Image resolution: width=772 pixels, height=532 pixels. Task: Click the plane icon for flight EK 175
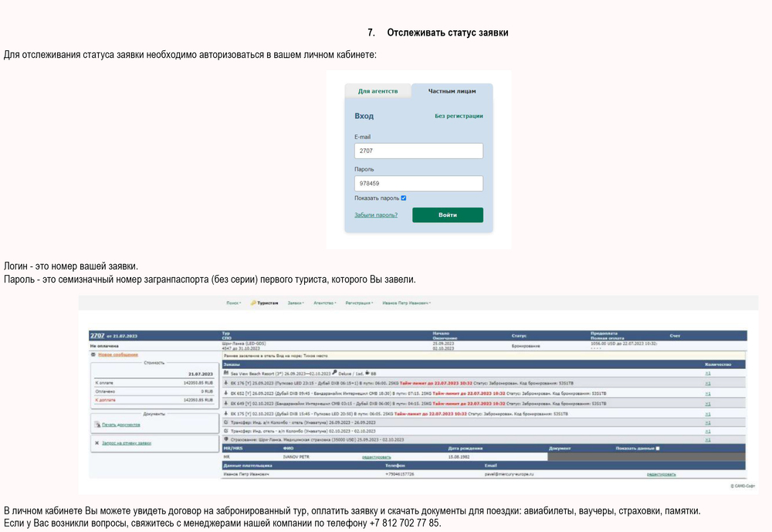(x=226, y=413)
